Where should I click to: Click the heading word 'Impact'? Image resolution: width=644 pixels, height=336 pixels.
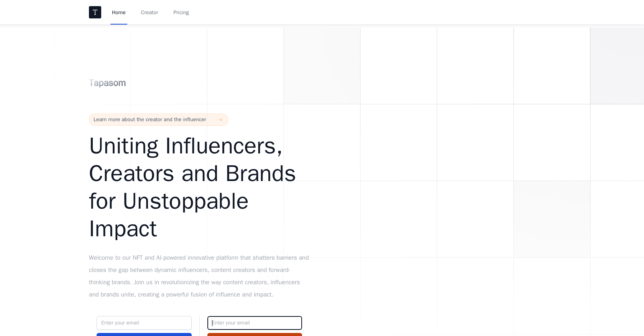click(x=123, y=229)
